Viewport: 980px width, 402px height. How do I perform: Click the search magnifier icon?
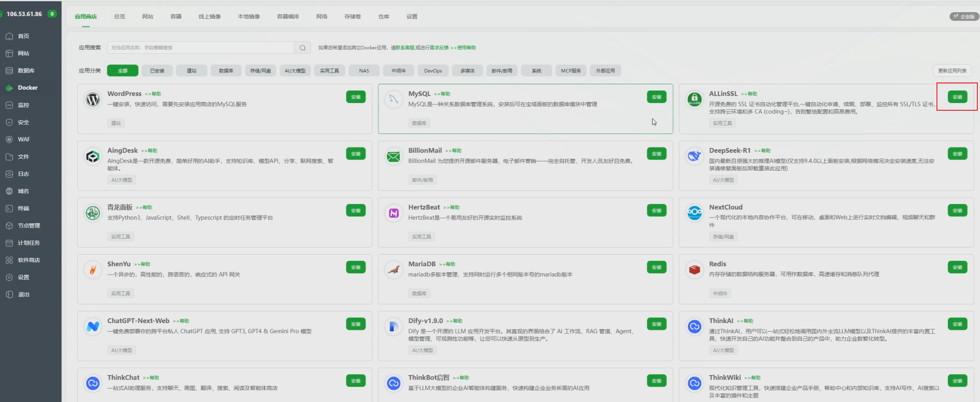coord(302,48)
